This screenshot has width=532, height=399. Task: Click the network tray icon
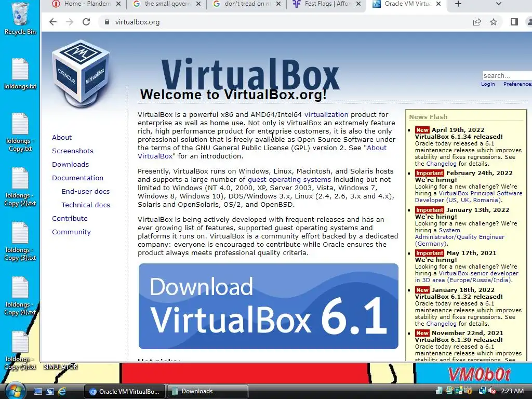click(x=482, y=391)
